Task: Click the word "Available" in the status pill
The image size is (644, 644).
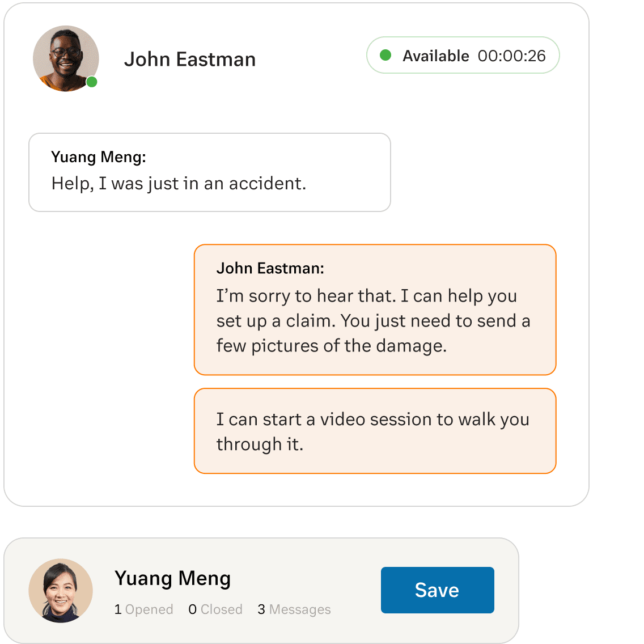Action: tap(435, 56)
